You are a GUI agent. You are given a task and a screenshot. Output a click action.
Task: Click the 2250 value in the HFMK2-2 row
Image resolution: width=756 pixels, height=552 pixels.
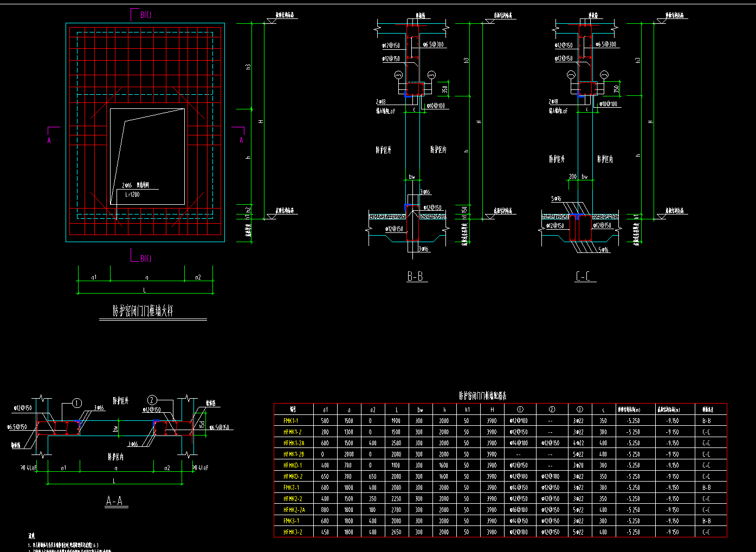click(x=396, y=499)
